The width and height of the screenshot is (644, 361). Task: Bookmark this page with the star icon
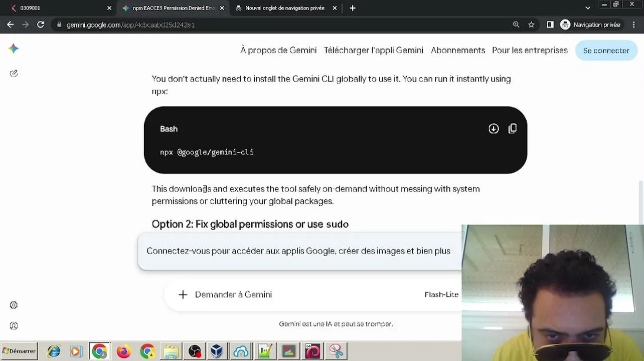[x=531, y=25]
